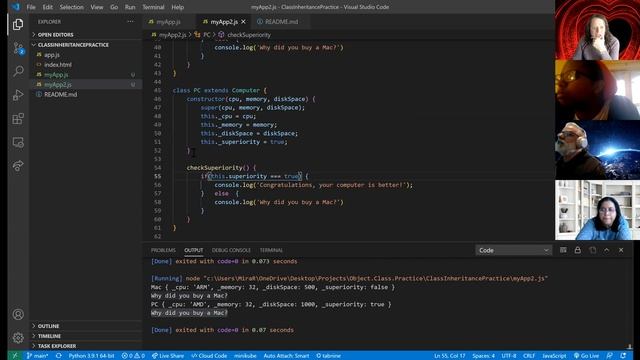The height and width of the screenshot is (360, 640).
Task: Open the Search view
Action: [18, 71]
